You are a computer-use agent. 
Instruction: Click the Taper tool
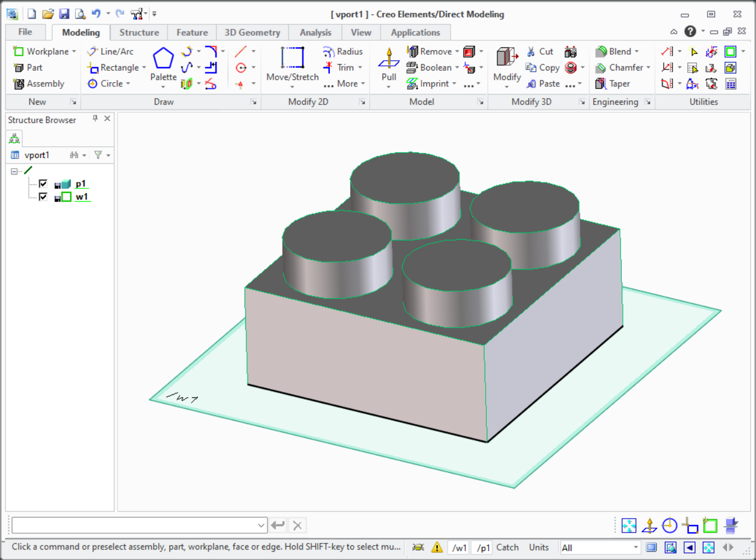pos(612,84)
